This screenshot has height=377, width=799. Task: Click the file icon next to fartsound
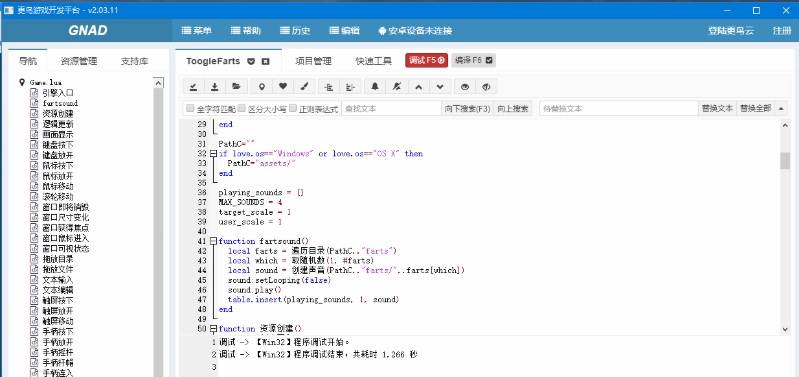tap(34, 103)
